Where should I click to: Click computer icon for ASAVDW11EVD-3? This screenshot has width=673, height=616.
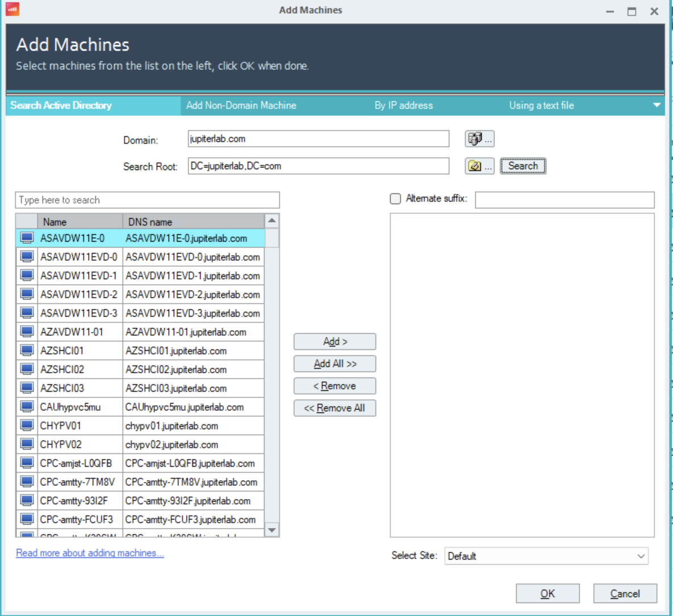(27, 313)
